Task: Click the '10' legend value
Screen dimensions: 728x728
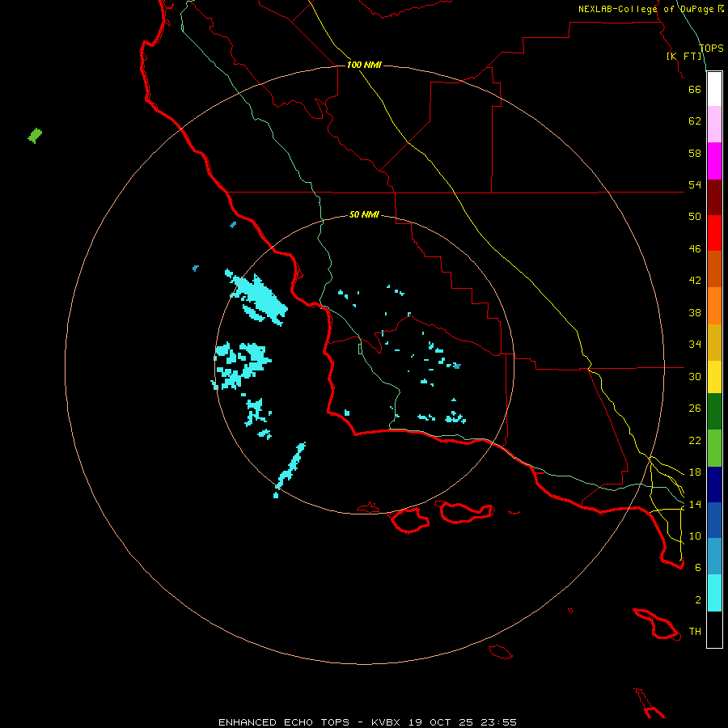Action: [x=695, y=535]
